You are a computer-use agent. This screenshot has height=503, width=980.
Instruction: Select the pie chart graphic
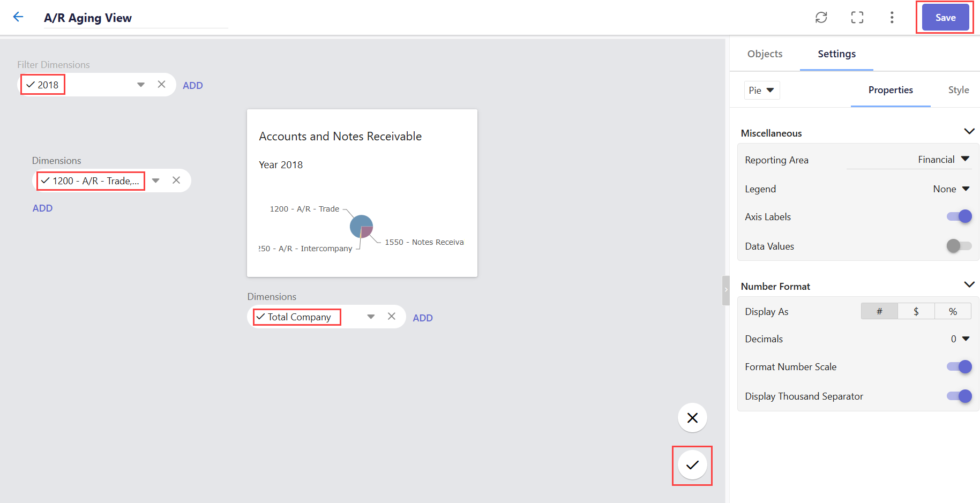tap(361, 227)
